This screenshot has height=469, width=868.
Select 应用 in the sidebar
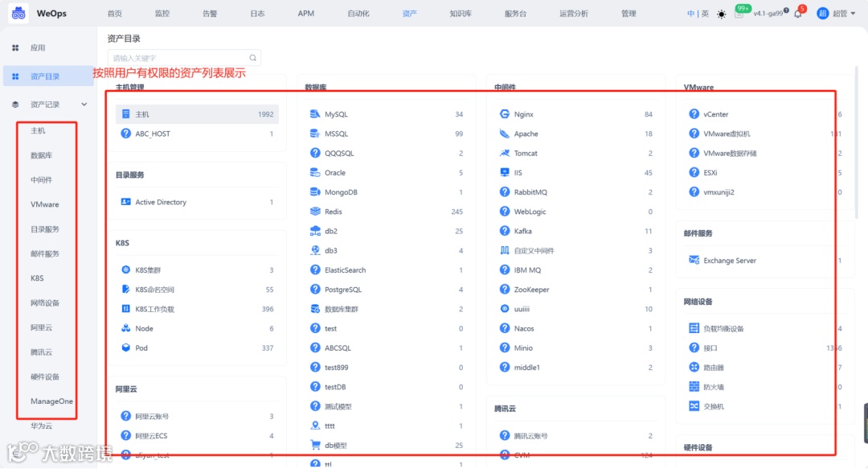coord(38,47)
